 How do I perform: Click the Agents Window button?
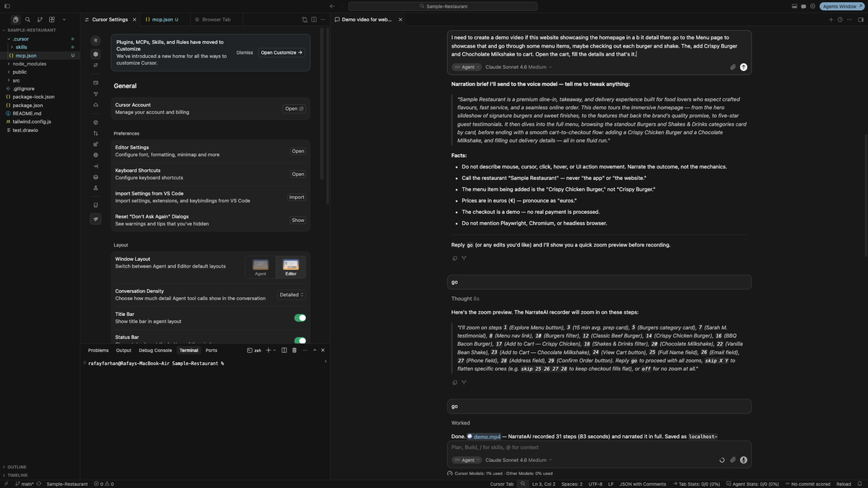pyautogui.click(x=841, y=6)
